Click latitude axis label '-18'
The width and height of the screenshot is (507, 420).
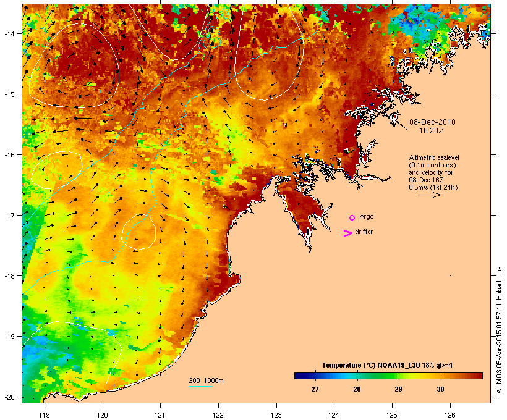click(x=9, y=276)
